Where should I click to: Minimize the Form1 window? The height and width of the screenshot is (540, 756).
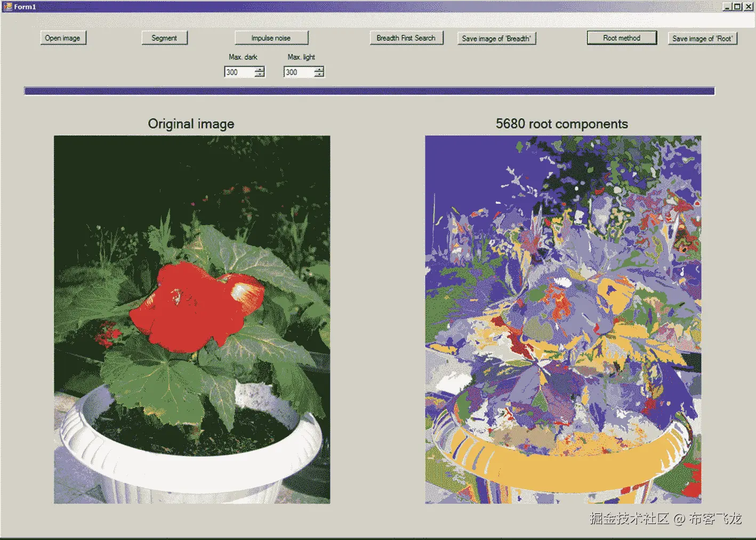[727, 7]
